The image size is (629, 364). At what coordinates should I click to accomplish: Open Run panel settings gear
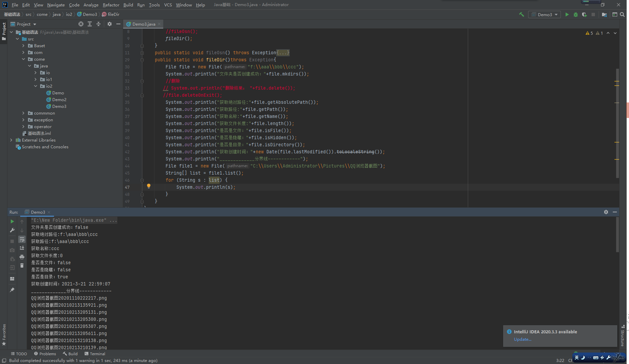[606, 212]
